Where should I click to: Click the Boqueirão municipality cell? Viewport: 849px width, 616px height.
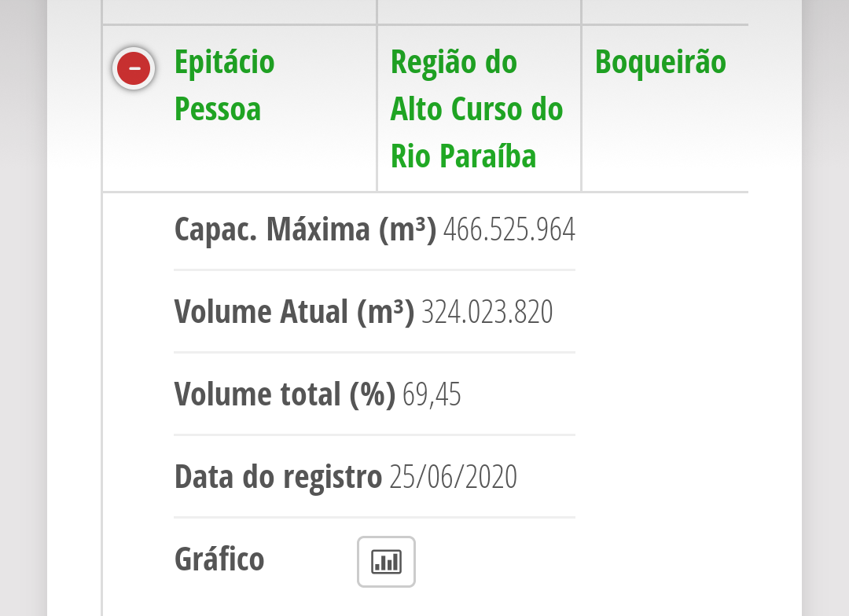pyautogui.click(x=666, y=108)
